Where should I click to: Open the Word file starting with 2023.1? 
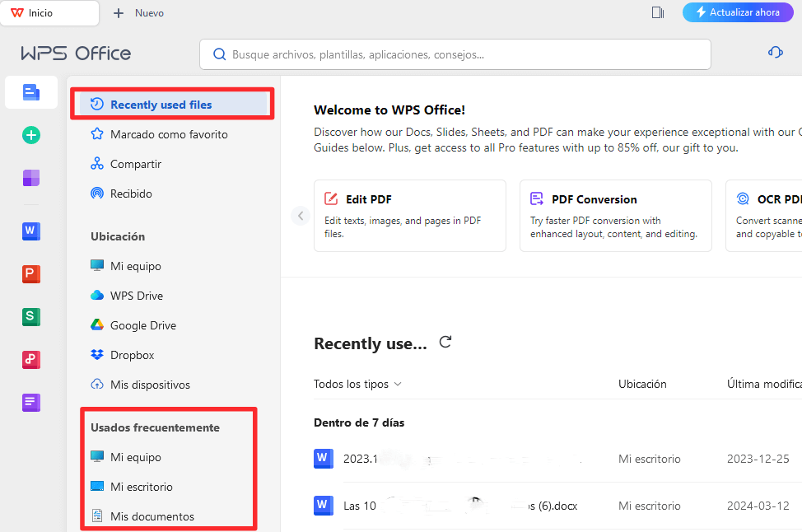tap(324, 459)
